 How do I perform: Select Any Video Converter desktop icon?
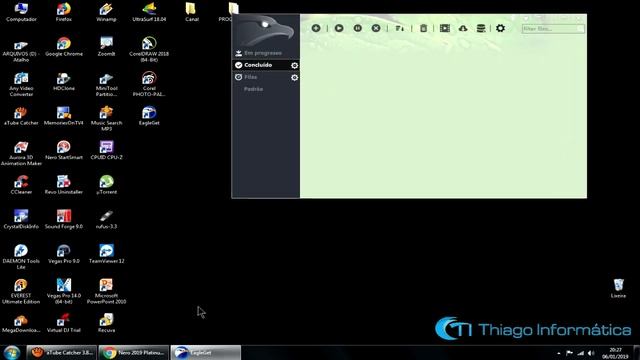[x=21, y=84]
